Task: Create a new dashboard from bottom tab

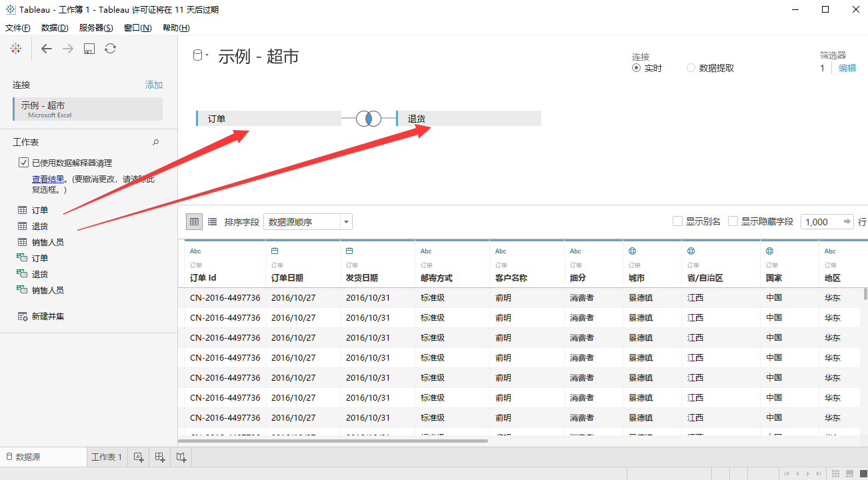Action: (x=160, y=457)
